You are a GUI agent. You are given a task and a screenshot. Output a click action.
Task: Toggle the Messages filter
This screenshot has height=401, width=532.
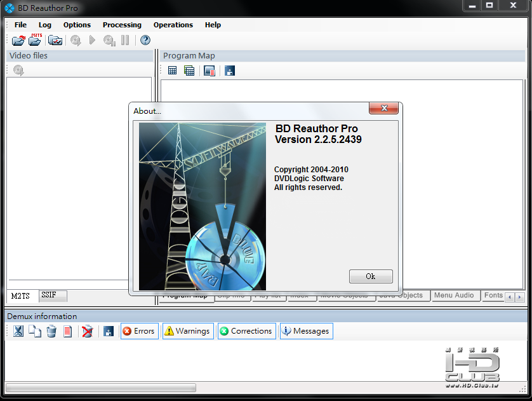307,331
